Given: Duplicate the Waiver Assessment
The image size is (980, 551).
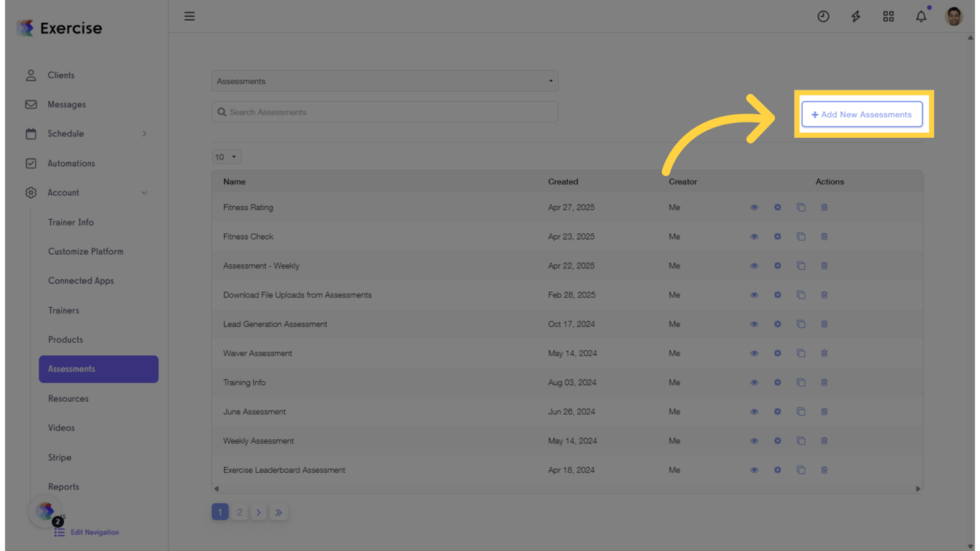Looking at the screenshot, I should [801, 353].
